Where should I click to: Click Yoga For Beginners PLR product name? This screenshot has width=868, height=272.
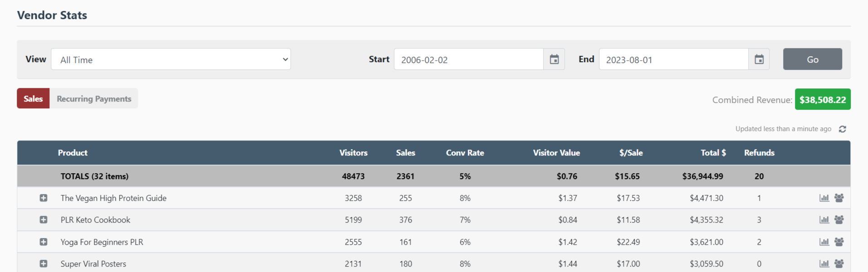click(102, 242)
